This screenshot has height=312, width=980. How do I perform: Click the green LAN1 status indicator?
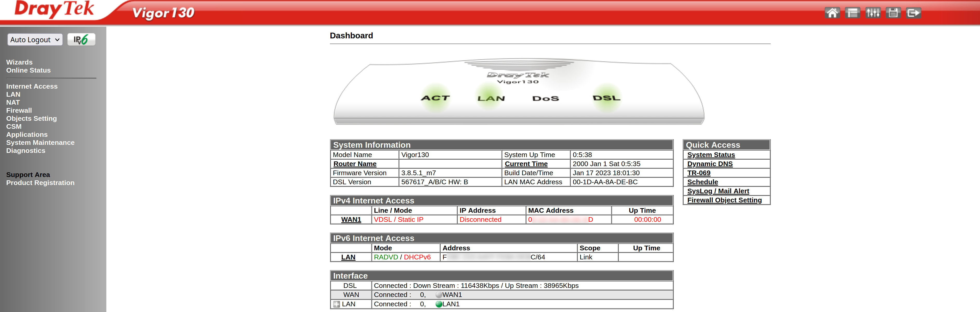pyautogui.click(x=439, y=304)
